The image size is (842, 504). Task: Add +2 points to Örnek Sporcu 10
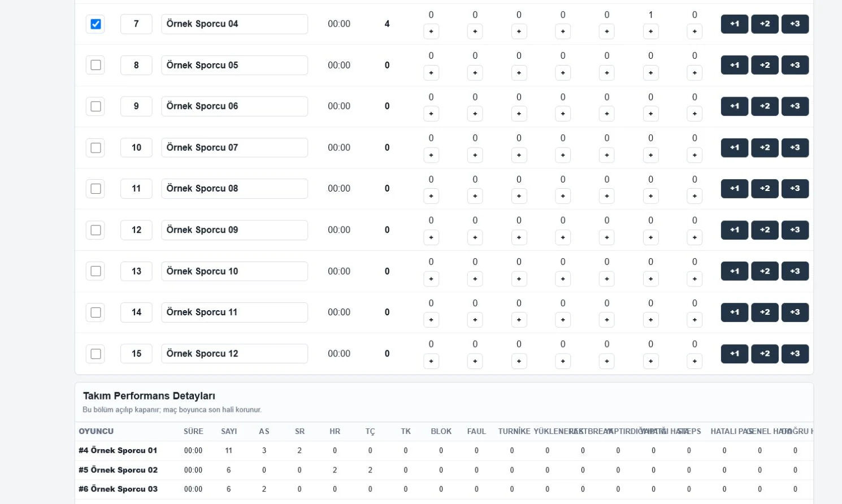tap(765, 271)
